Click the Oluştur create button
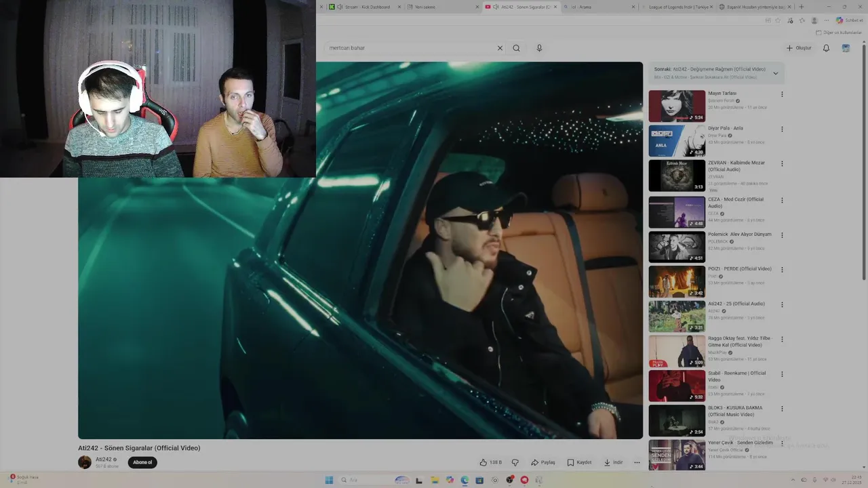Image resolution: width=868 pixels, height=488 pixels. tap(799, 48)
